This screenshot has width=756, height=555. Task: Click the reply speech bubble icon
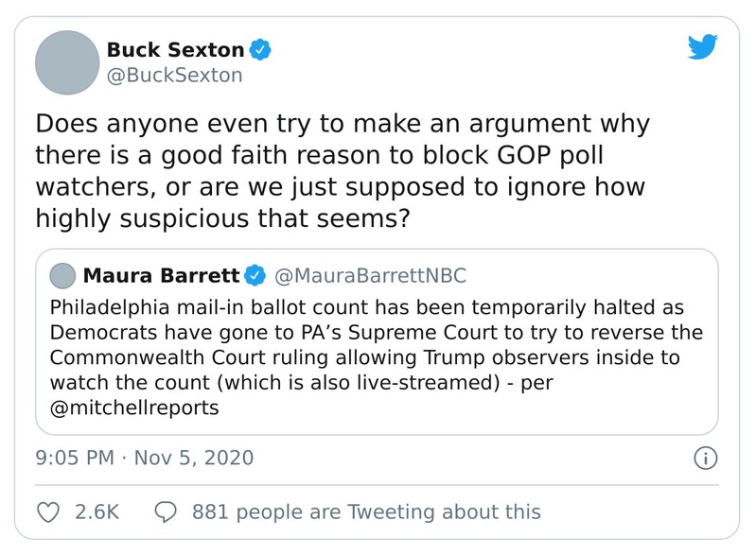click(x=165, y=512)
